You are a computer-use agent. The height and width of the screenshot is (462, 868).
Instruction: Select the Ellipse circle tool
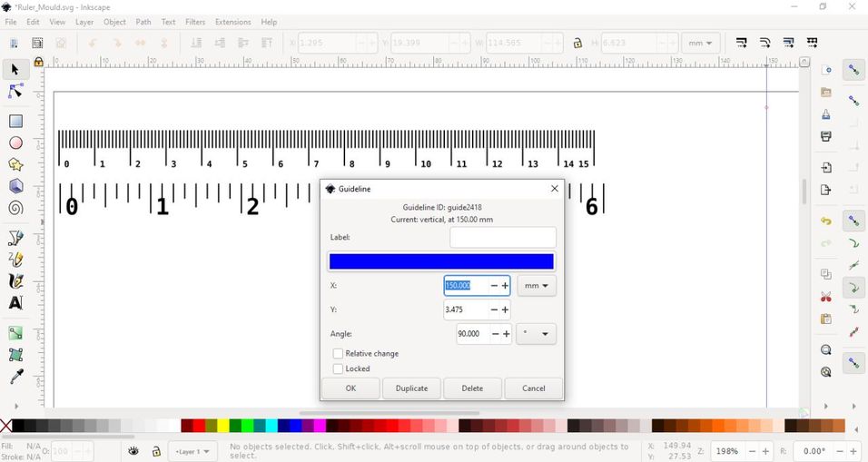15,143
